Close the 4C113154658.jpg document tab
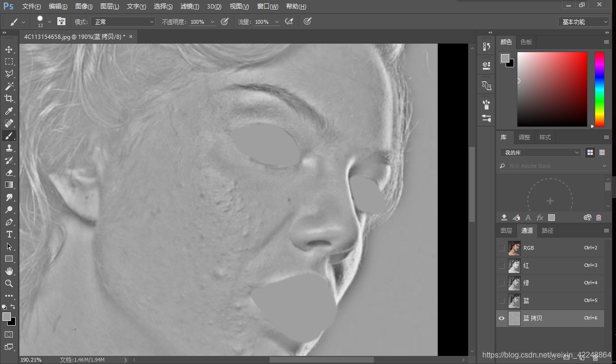Viewport: 616px width, 364px height. pos(131,36)
